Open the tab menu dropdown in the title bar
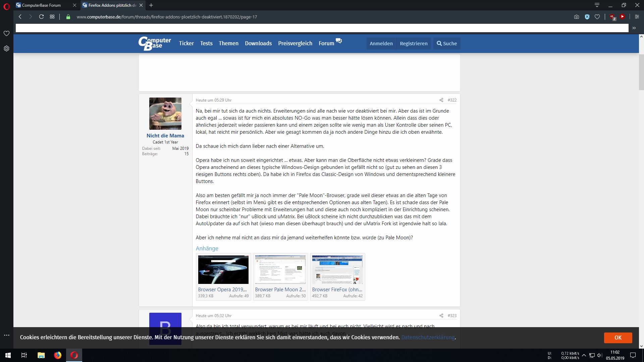 click(x=597, y=5)
